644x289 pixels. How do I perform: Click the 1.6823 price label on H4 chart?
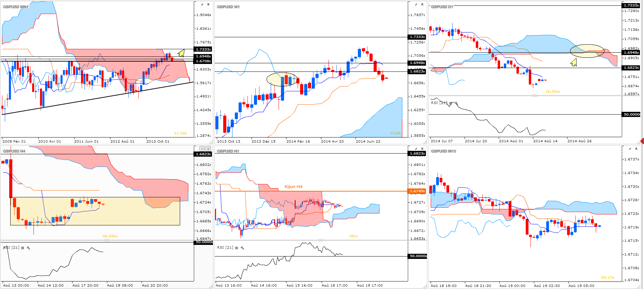pos(203,154)
